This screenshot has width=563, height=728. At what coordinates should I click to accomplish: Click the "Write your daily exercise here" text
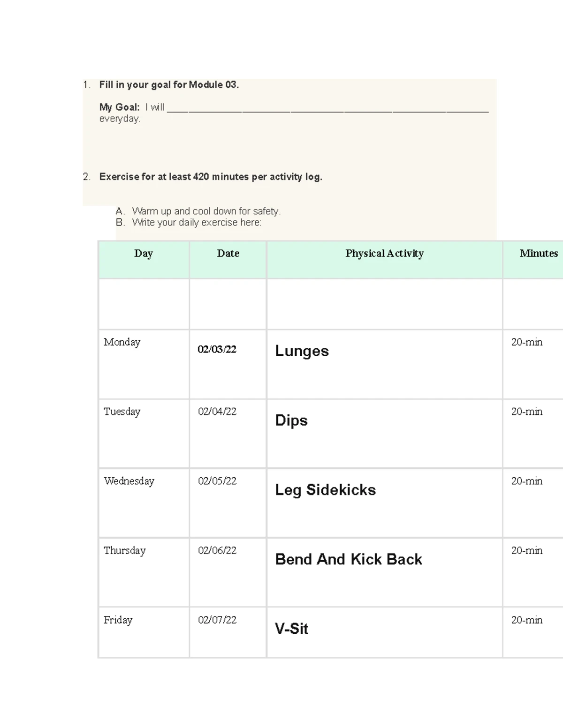197,223
